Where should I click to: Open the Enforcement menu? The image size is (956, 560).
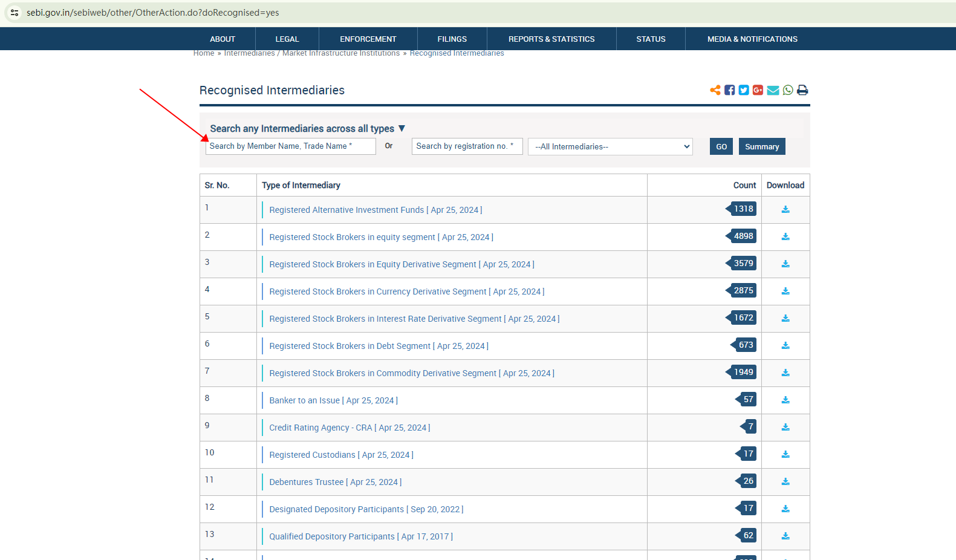tap(368, 39)
